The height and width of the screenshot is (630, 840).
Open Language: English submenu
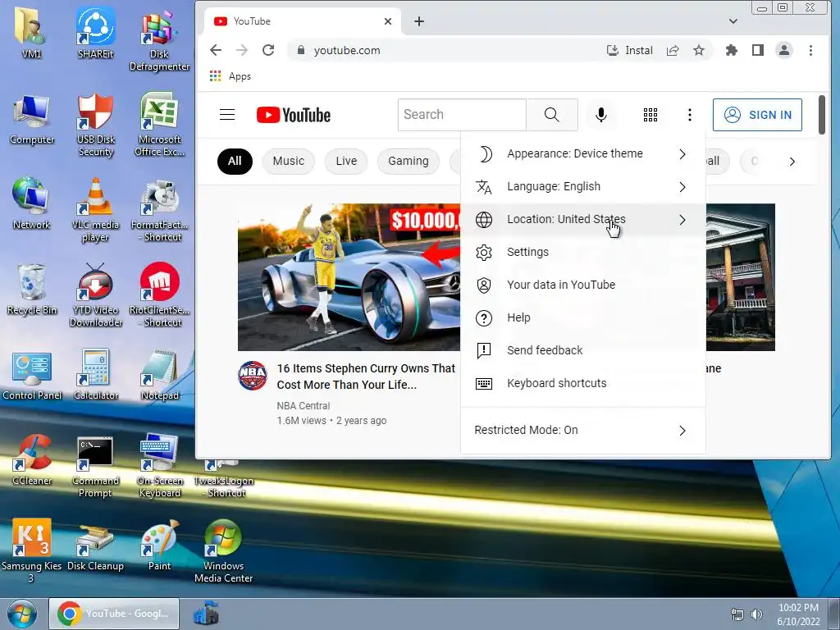(x=582, y=186)
